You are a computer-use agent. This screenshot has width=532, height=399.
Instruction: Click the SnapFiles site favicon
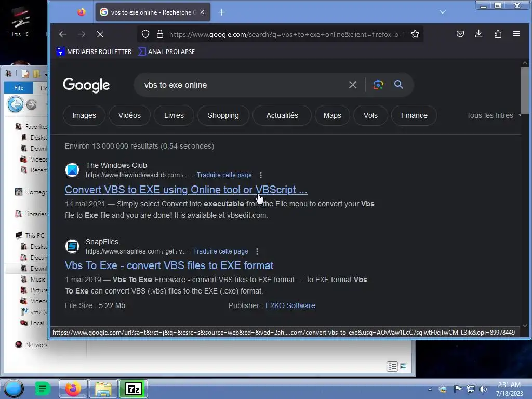point(72,246)
